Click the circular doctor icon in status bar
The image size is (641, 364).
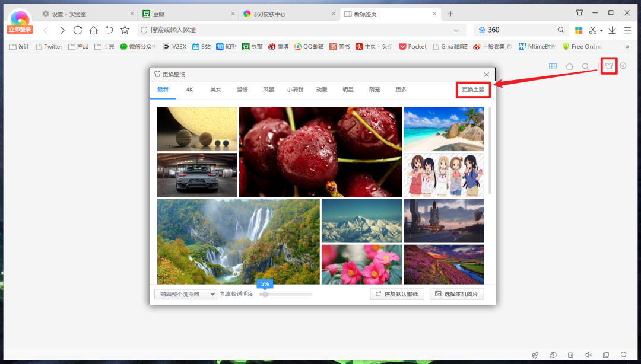[x=553, y=355]
